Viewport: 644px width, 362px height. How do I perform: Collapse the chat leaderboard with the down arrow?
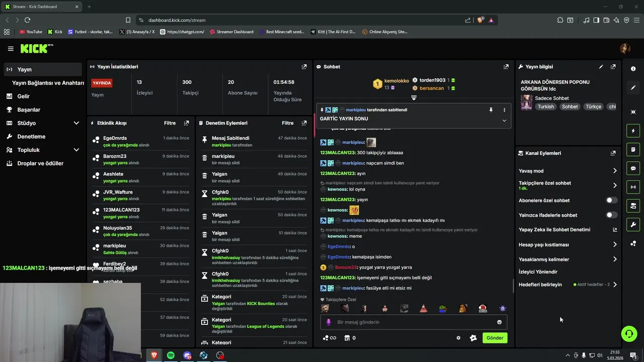pyautogui.click(x=414, y=98)
